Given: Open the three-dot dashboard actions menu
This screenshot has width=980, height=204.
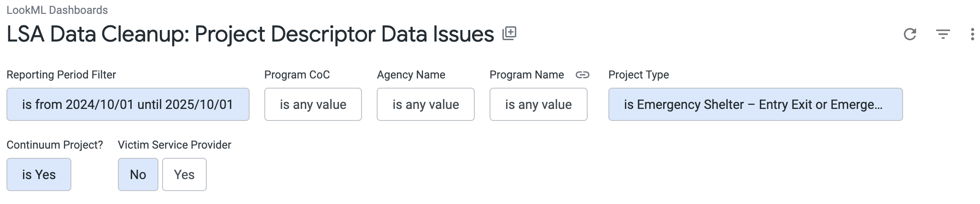Looking at the screenshot, I should 972,34.
